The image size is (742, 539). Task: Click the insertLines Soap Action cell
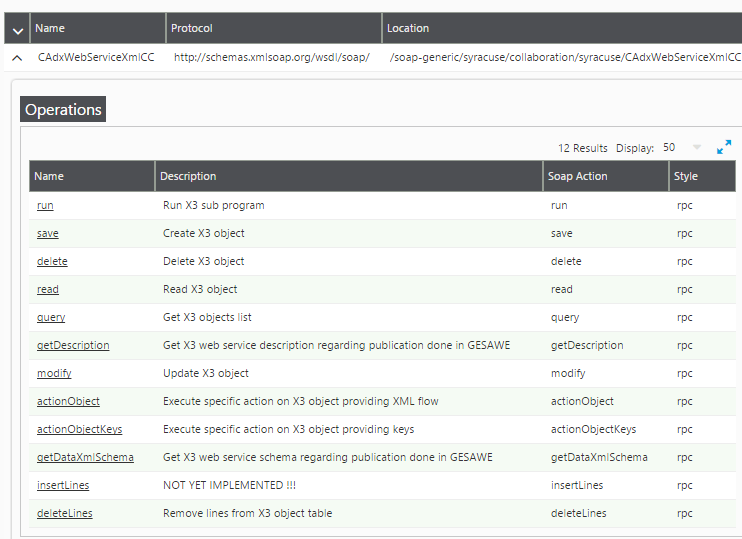tap(577, 485)
